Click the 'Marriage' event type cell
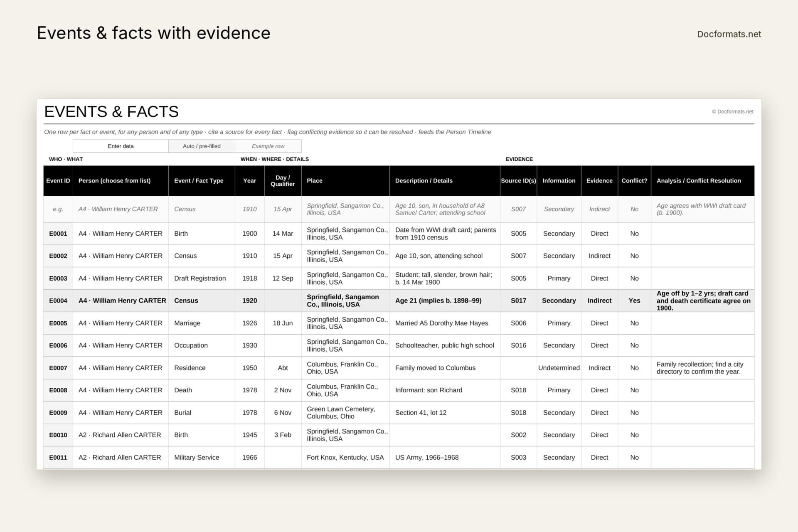 [202, 323]
